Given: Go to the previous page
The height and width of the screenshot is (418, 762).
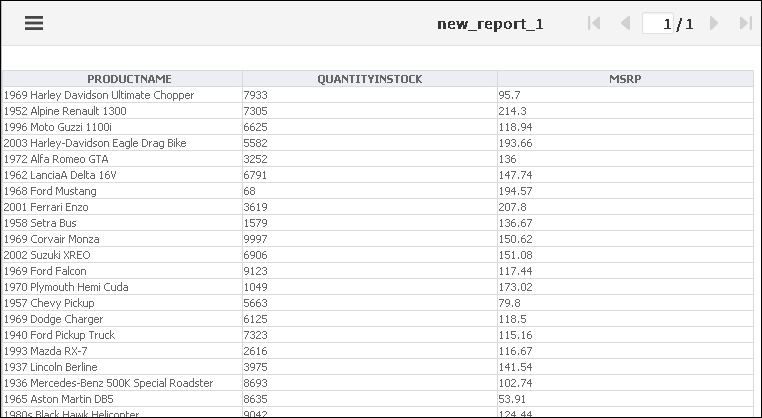Looking at the screenshot, I should tap(625, 23).
